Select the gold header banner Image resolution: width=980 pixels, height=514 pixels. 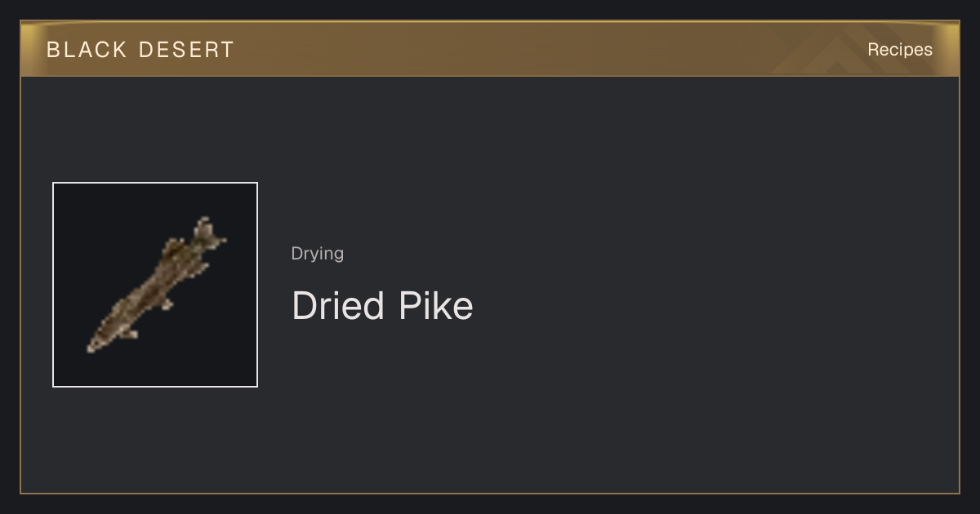tap(490, 49)
